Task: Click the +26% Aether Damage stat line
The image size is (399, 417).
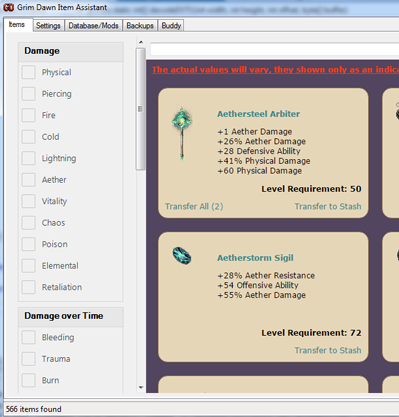Action: [x=262, y=141]
